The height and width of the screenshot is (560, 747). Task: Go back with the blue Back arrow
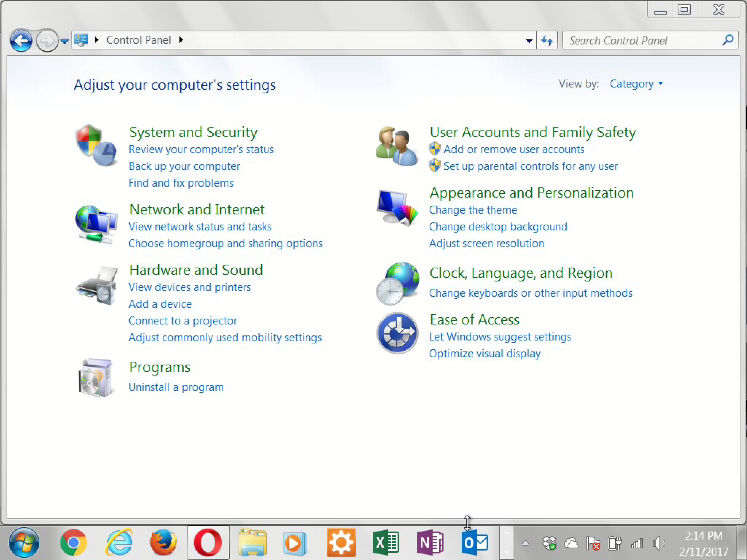[x=21, y=40]
